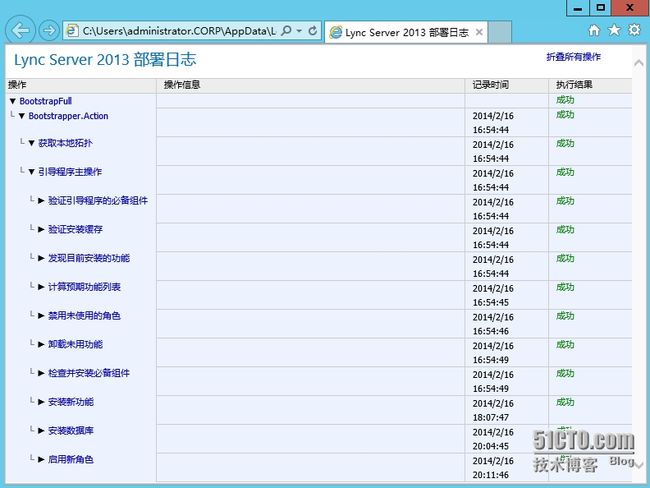
Task: Click the 20:11:46 timestamp for 启用新角色
Action: pyautogui.click(x=490, y=475)
